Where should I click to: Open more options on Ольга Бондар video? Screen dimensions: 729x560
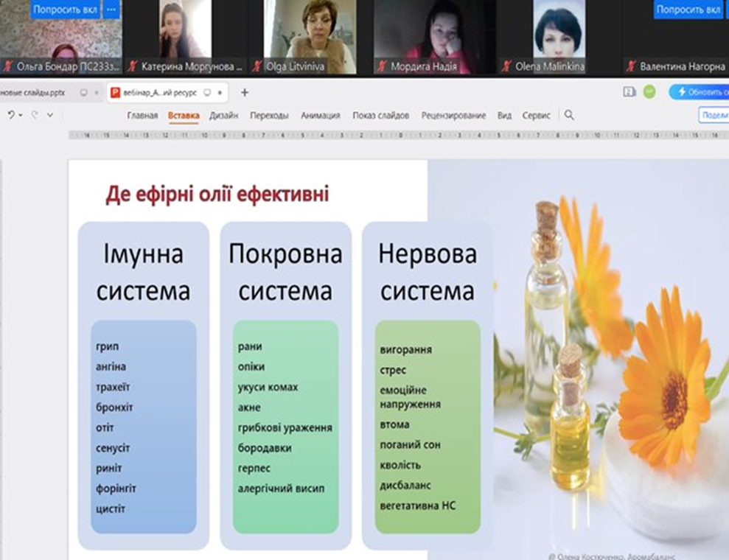[111, 10]
